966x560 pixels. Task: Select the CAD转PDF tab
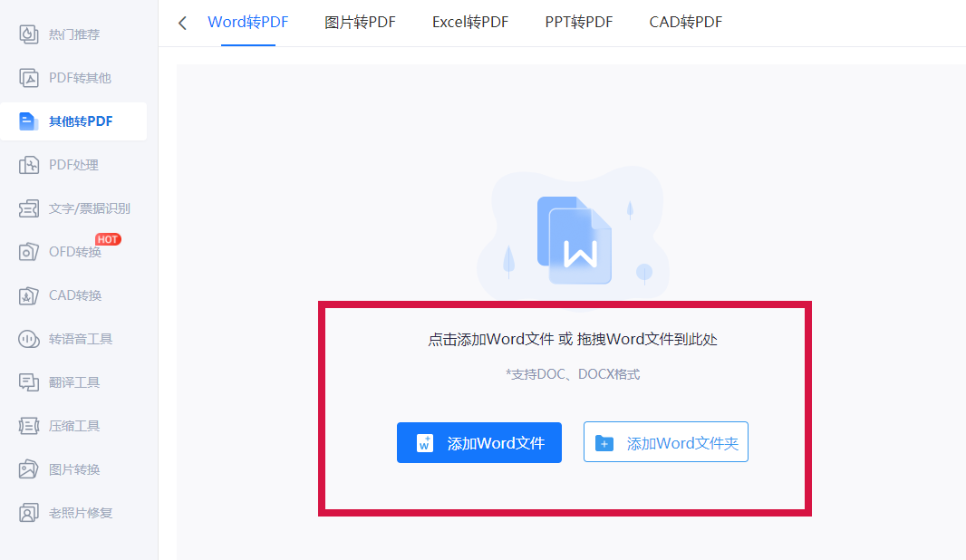coord(686,22)
